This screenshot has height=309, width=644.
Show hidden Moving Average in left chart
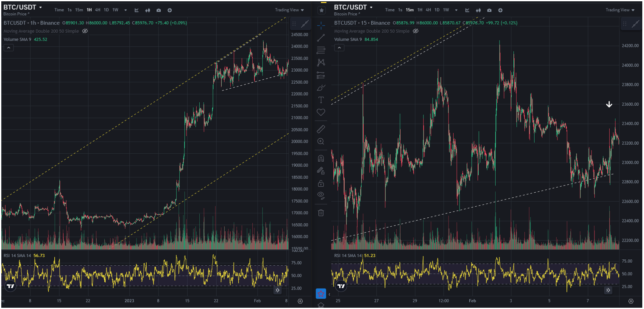click(x=85, y=31)
